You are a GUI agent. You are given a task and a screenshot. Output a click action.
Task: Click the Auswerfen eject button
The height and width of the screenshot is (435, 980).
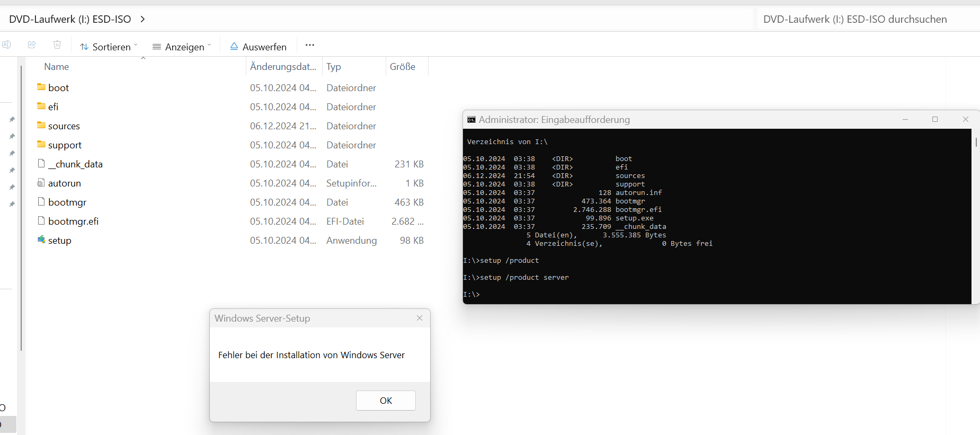click(259, 47)
